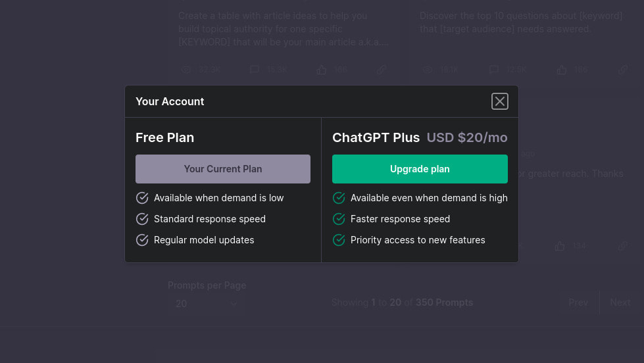Viewport: 644px width, 363px height.
Task: Close the Your Account dialog
Action: 499,101
